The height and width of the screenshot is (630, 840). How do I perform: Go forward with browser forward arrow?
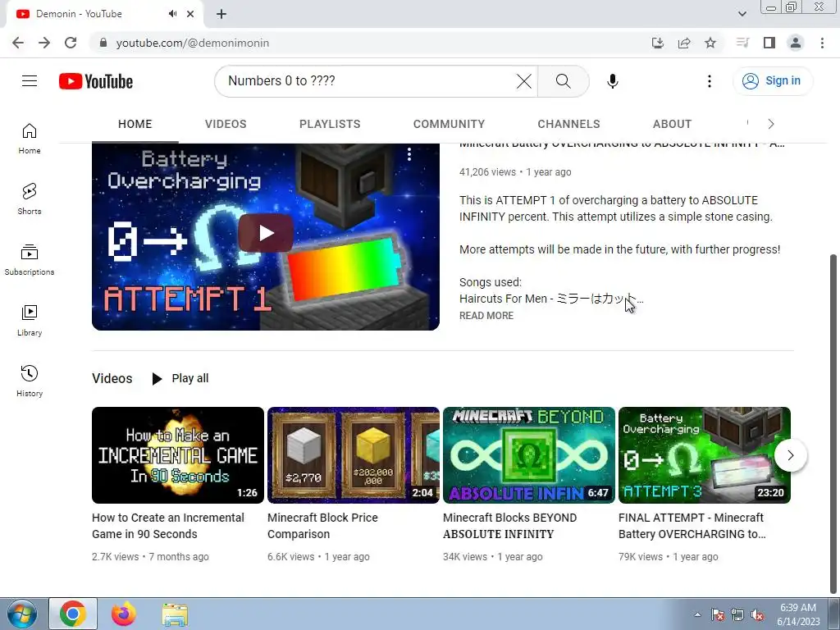(x=44, y=43)
